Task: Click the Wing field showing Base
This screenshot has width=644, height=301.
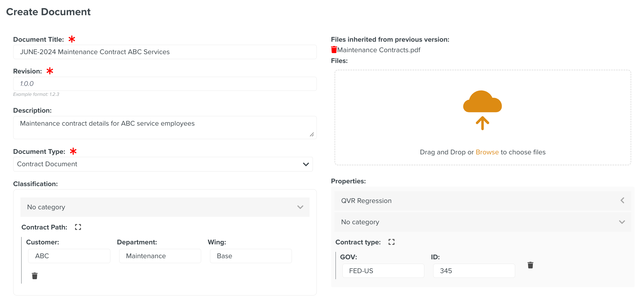Action: [251, 256]
